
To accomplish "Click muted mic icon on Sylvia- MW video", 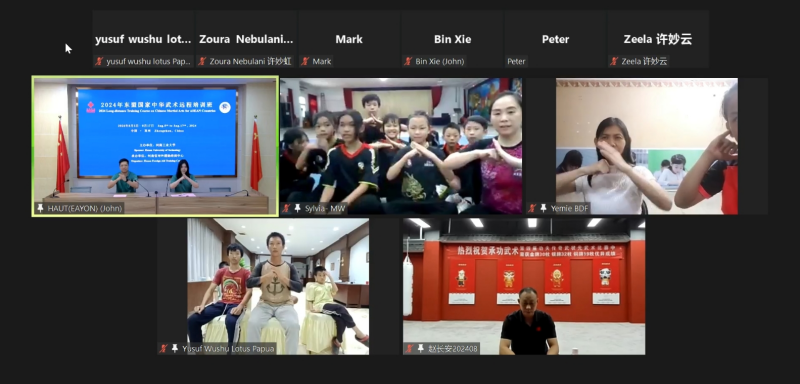I will (x=287, y=208).
